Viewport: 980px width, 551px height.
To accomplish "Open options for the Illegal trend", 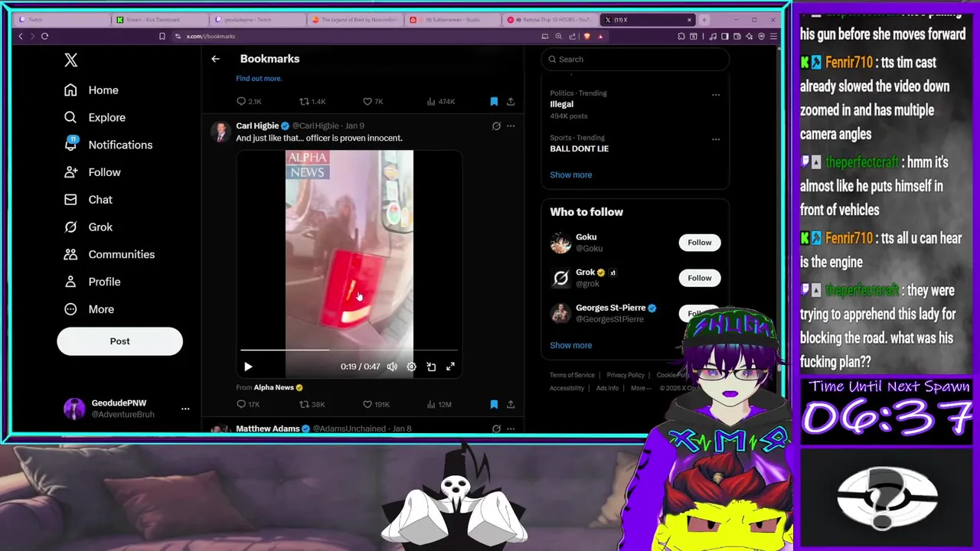I will (716, 95).
